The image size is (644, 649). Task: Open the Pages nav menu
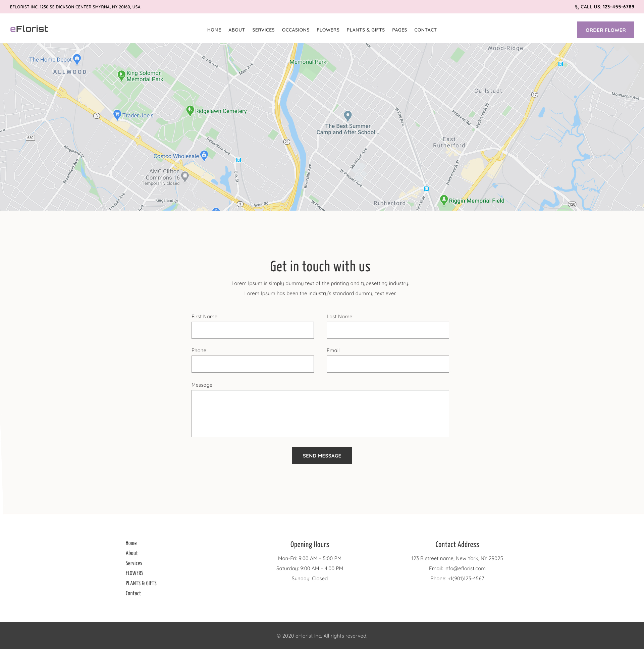coord(399,30)
